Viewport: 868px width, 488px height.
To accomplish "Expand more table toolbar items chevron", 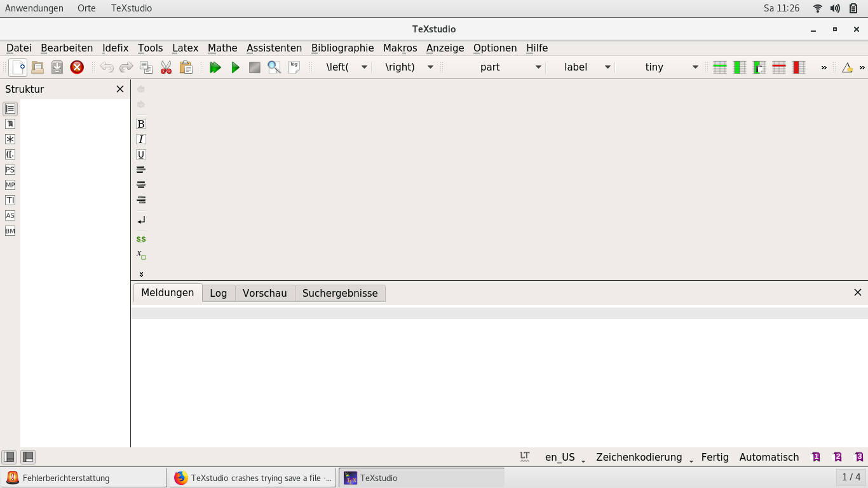I will pos(824,67).
